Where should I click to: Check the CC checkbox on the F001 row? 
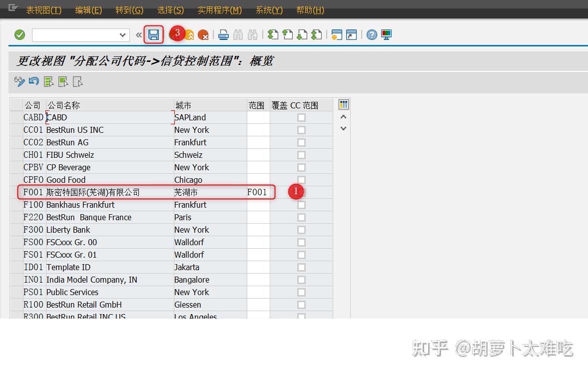click(x=301, y=192)
